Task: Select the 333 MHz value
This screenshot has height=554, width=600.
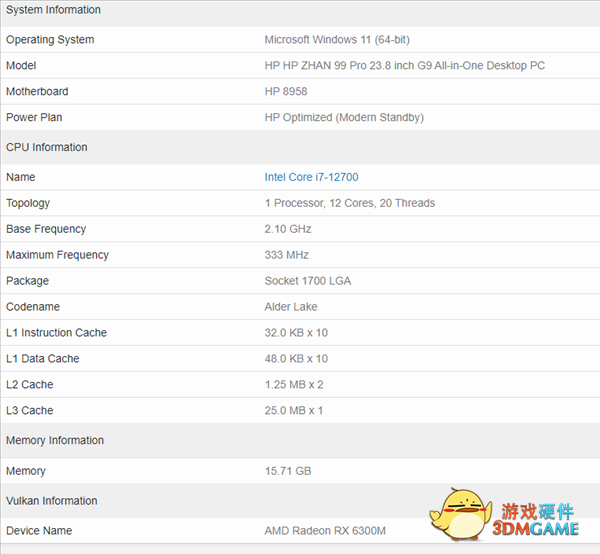Action: (287, 255)
